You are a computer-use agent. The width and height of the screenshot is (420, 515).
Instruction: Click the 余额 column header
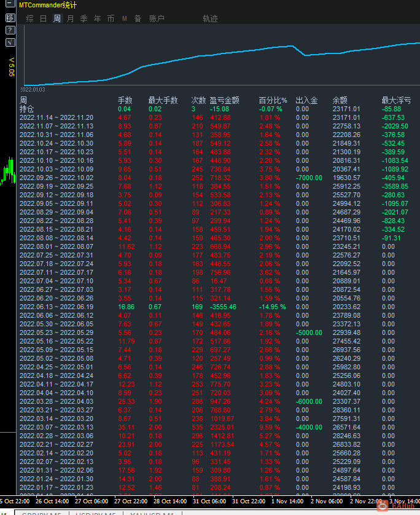point(340,100)
